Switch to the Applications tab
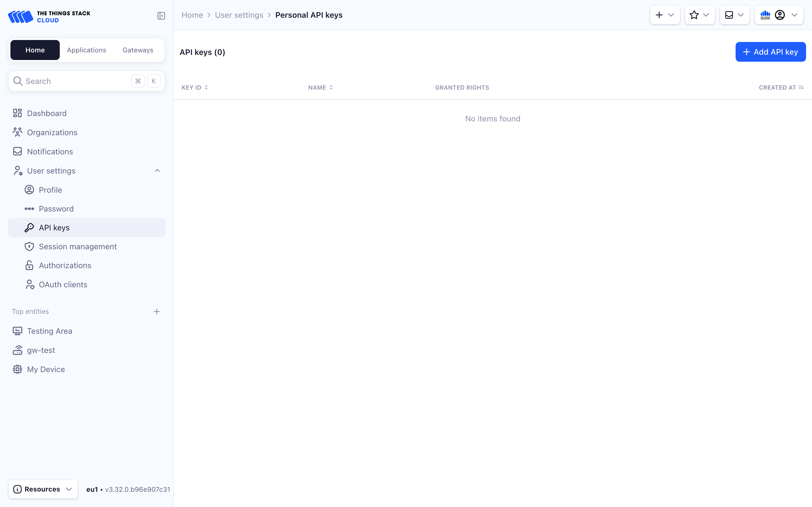The width and height of the screenshot is (812, 507). (x=86, y=50)
